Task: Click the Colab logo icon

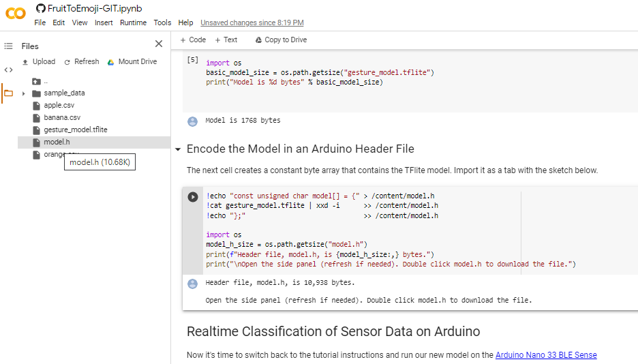Action: 16,13
